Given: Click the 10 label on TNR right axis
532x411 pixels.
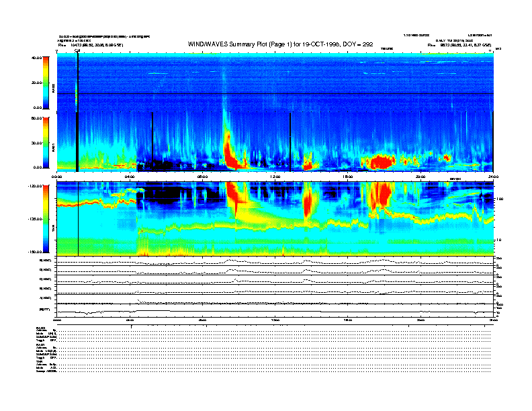Looking at the screenshot, I should tap(500, 240).
